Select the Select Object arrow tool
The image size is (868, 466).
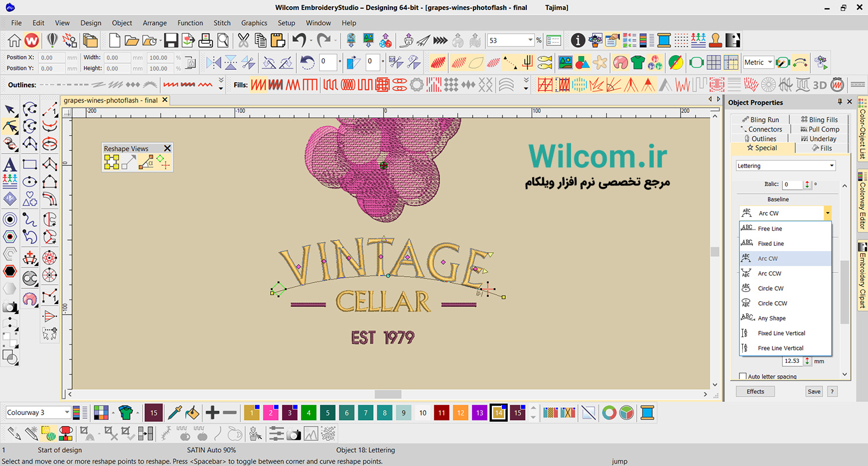[10, 109]
